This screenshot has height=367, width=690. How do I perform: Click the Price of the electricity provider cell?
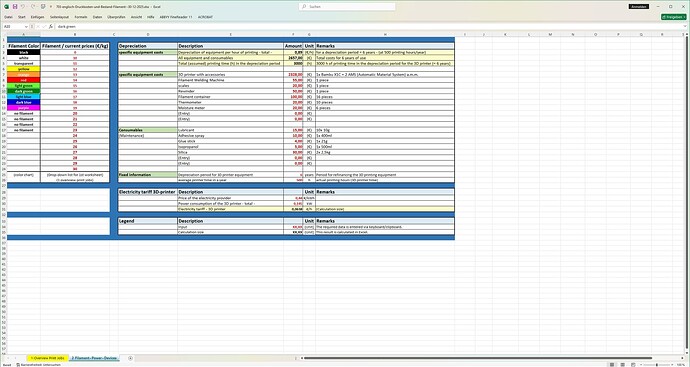231,198
